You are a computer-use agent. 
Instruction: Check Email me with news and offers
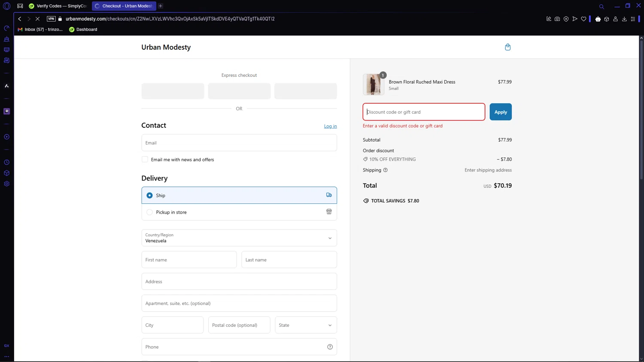pos(145,160)
